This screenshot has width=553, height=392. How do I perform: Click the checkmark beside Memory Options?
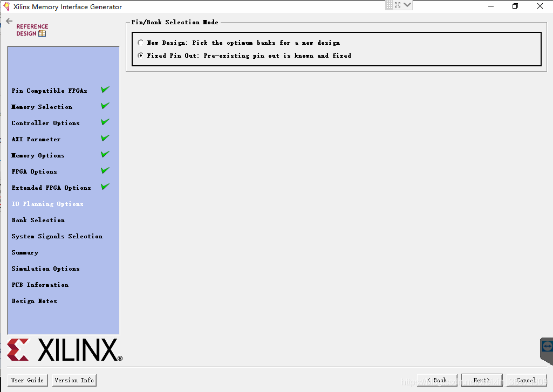point(105,154)
